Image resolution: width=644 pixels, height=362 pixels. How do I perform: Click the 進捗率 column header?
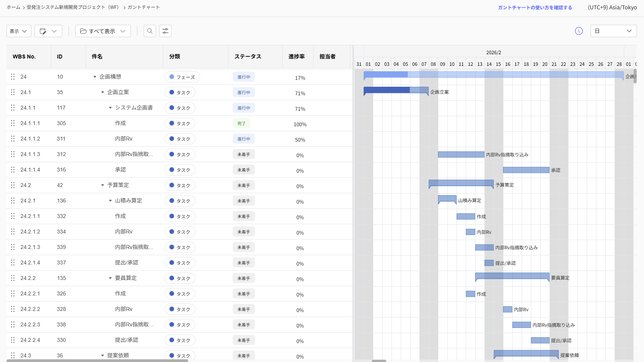pyautogui.click(x=296, y=57)
